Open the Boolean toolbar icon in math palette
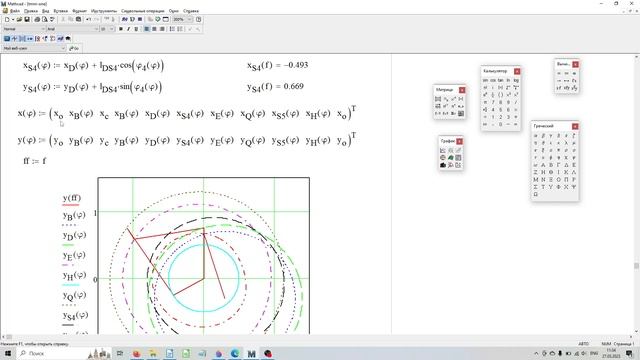 [x=45, y=39]
